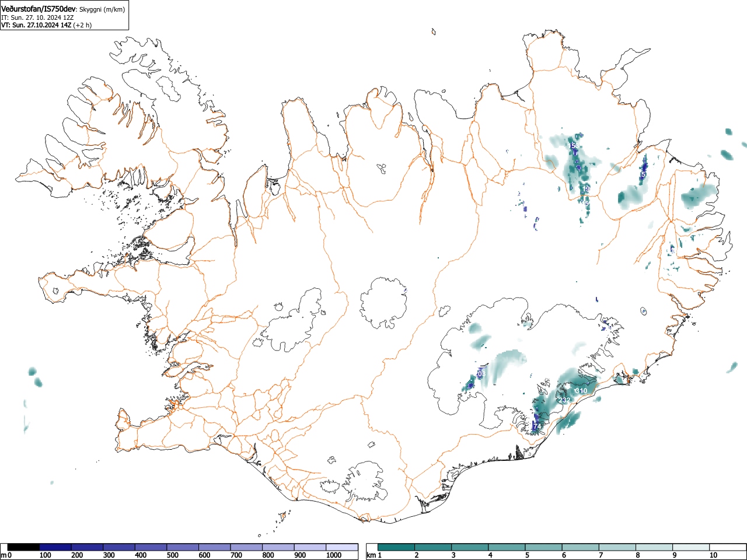Click the 4–5 km legend swatch
The image size is (747, 560).
tap(507, 547)
